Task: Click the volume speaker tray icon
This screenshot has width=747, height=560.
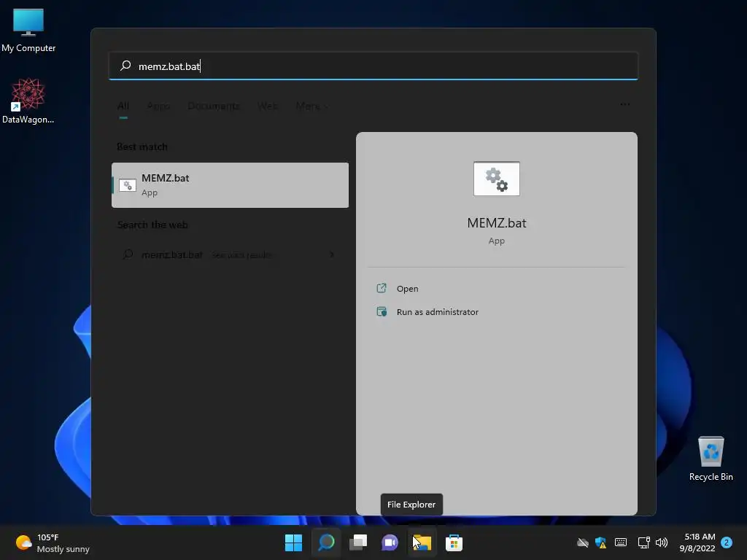Action: [x=662, y=542]
